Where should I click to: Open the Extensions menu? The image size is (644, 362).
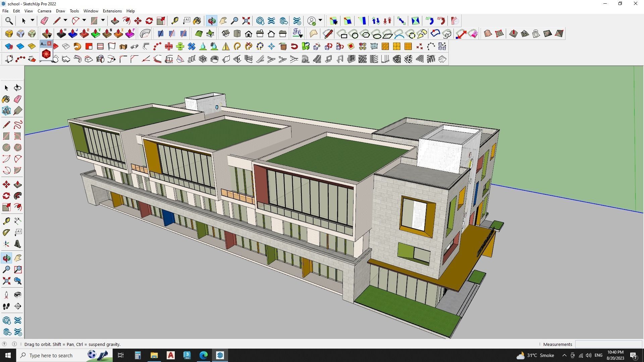click(112, 11)
